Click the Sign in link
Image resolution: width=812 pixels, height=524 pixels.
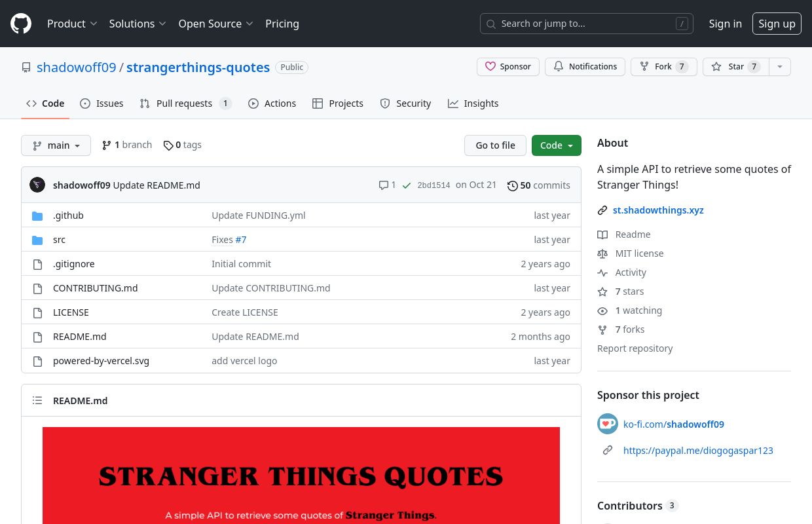click(725, 24)
